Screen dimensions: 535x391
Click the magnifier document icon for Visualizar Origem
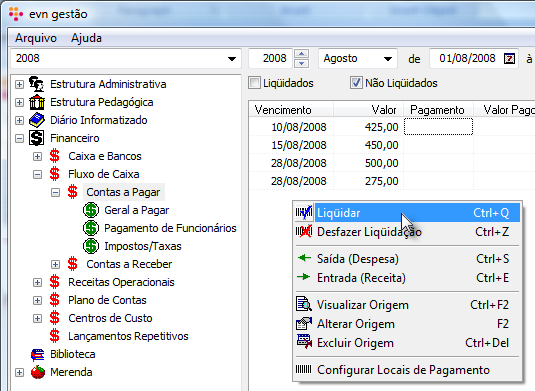(304, 304)
